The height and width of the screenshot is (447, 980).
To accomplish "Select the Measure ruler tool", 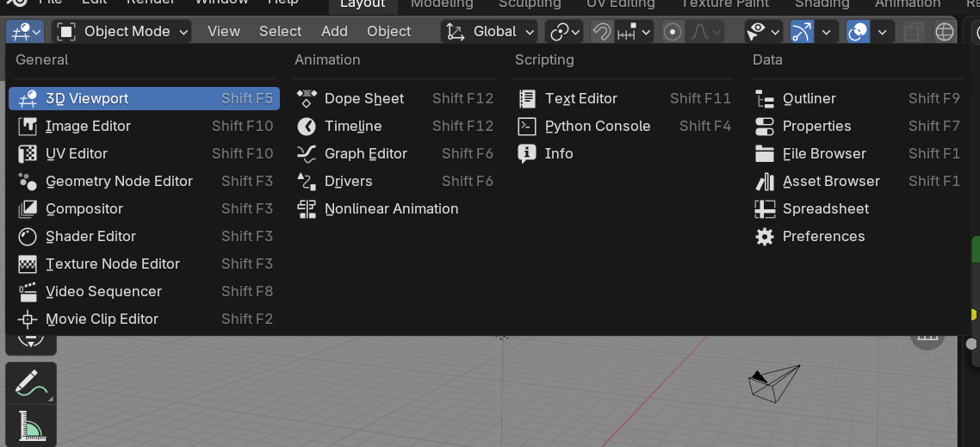I will click(30, 428).
